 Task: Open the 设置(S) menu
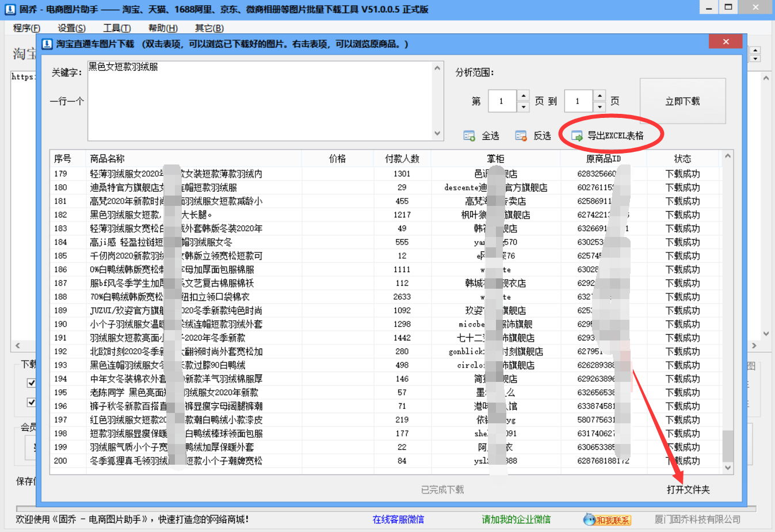(71, 28)
